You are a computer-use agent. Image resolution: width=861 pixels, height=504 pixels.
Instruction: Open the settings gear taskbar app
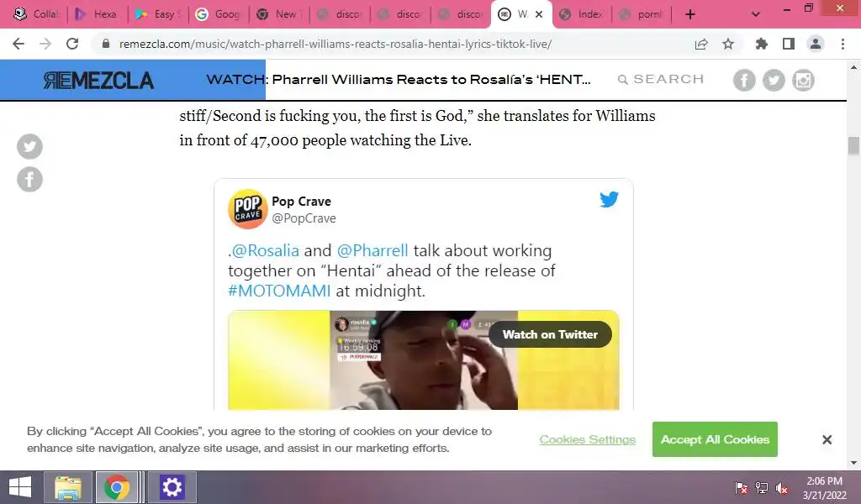pos(172,487)
